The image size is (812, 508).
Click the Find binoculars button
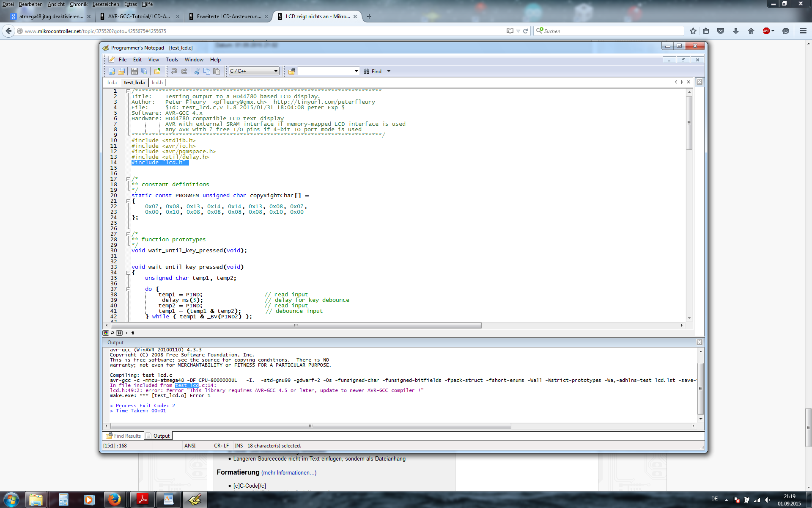(373, 72)
